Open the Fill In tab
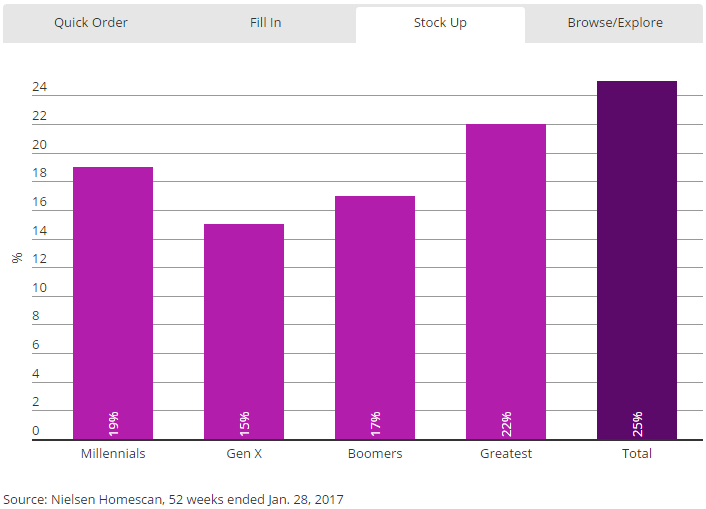The height and width of the screenshot is (509, 706). tap(265, 22)
